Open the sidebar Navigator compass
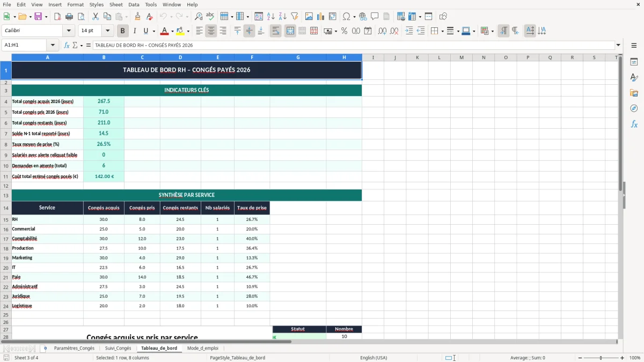The width and height of the screenshot is (644, 362). pyautogui.click(x=634, y=109)
